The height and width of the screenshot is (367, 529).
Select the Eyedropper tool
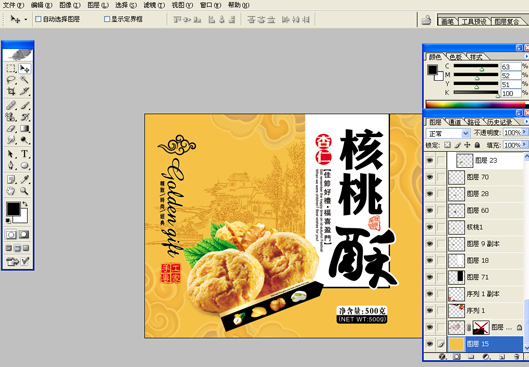[x=24, y=179]
